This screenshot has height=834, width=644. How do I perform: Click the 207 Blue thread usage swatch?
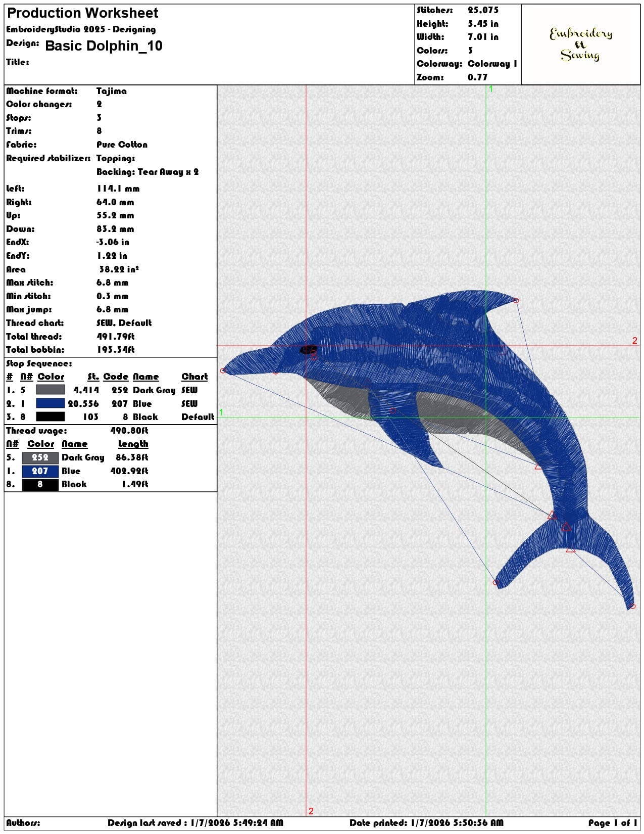(x=40, y=471)
